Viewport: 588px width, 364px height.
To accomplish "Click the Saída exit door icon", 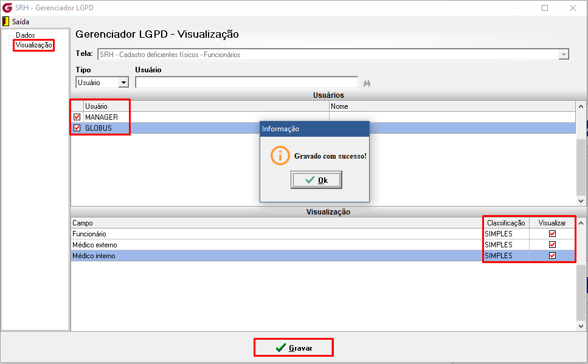I will [5, 21].
